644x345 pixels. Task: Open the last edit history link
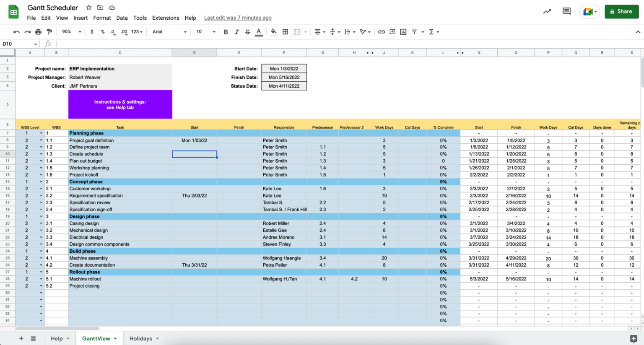coord(238,18)
